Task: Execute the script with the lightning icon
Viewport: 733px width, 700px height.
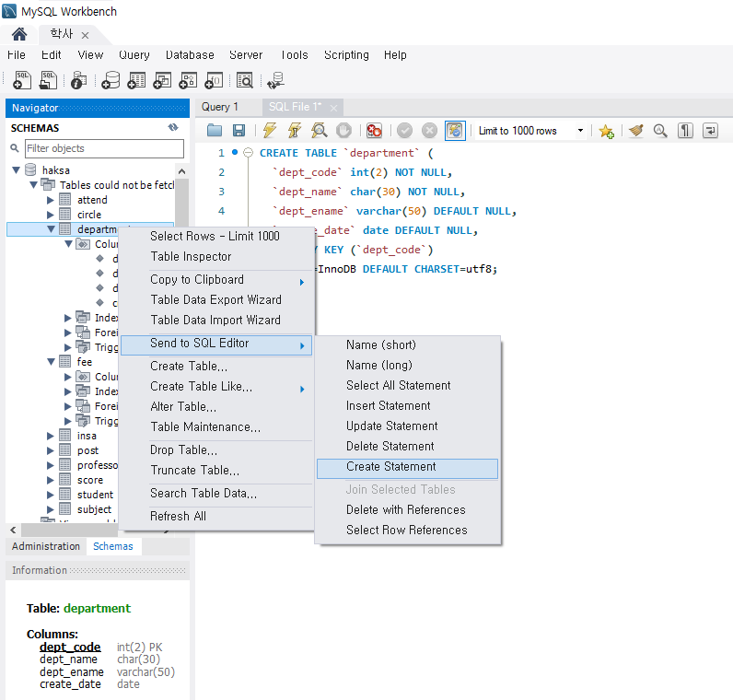Action: (x=270, y=130)
